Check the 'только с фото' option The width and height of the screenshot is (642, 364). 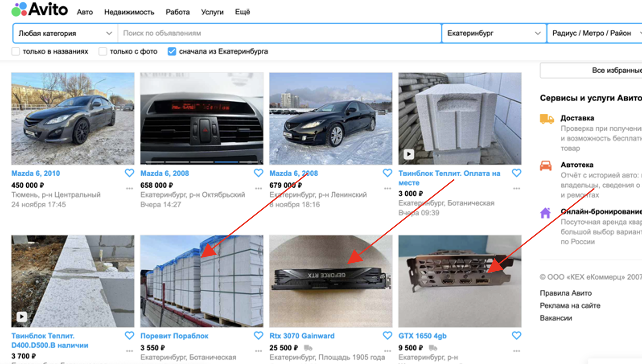coord(103,51)
